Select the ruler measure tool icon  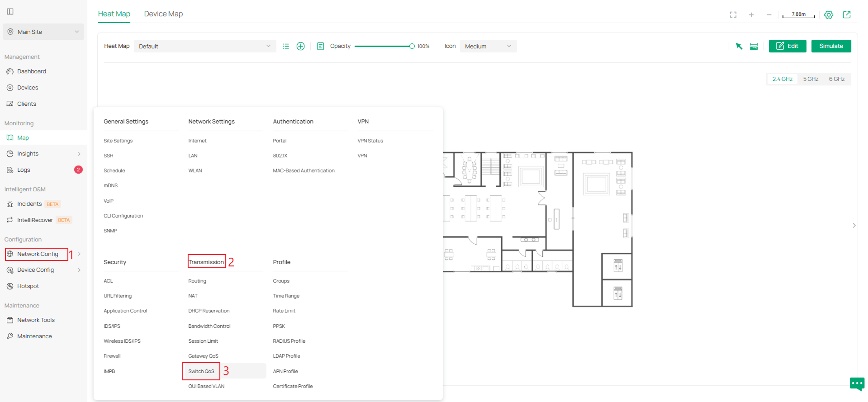click(754, 46)
